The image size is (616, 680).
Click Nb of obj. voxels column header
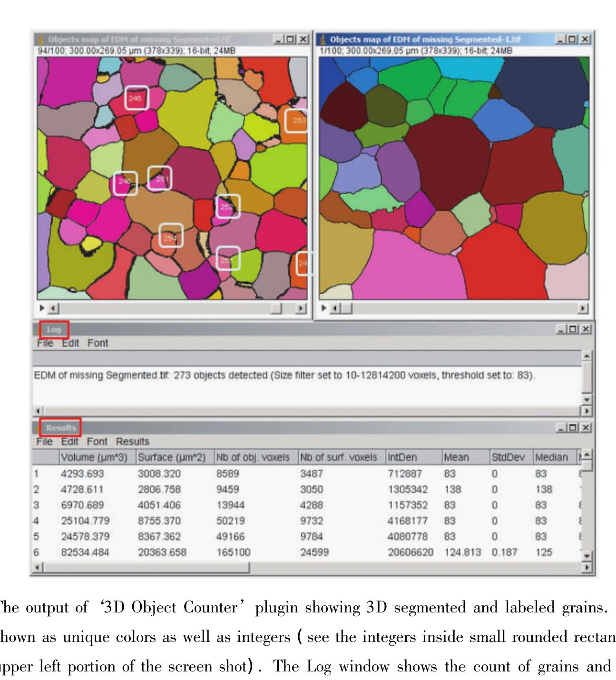tap(255, 457)
